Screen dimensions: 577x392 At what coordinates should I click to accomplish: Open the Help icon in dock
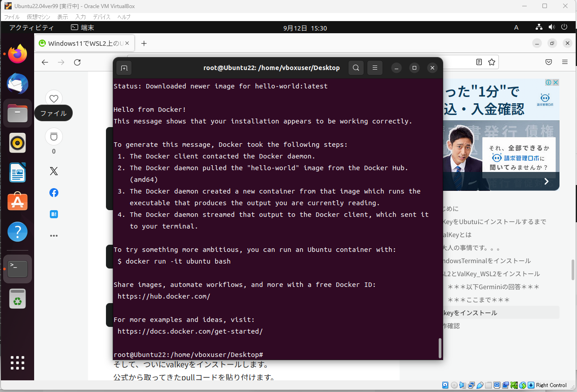18,232
